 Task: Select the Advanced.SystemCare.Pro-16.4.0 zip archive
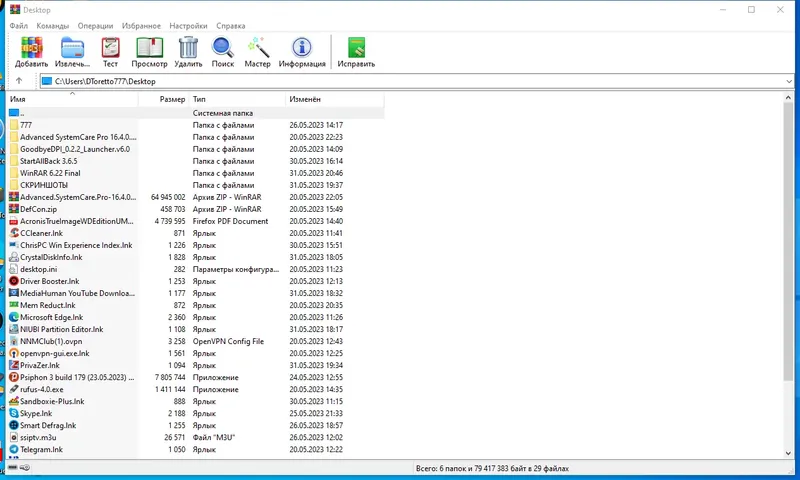[x=196, y=197]
